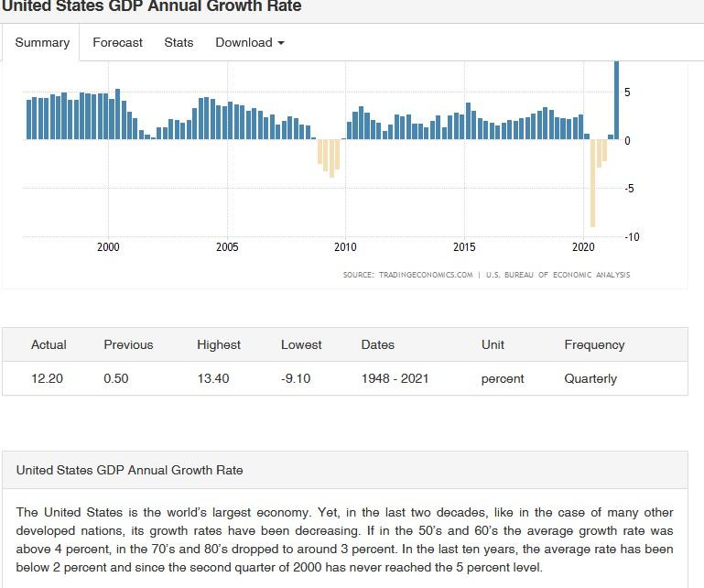Select the 'Frequency' column header
This screenshot has height=588, width=704.
594,344
